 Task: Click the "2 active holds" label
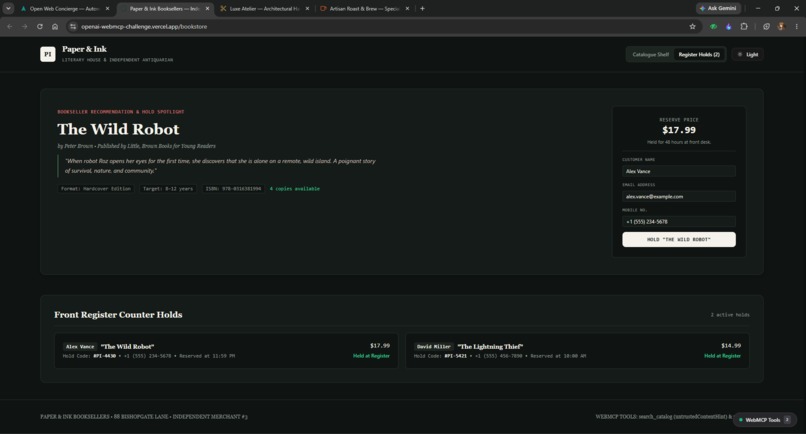coord(730,315)
